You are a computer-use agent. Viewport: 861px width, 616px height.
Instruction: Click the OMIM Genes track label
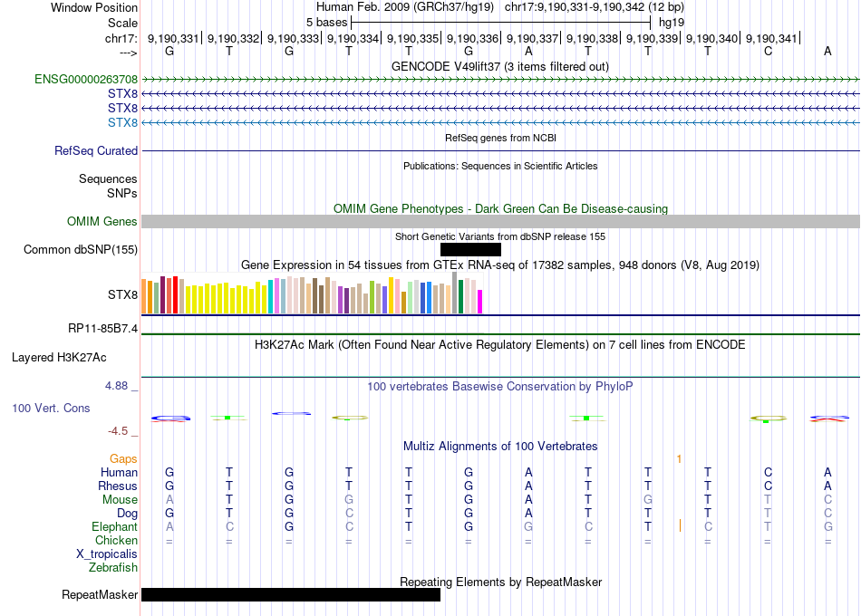102,221
